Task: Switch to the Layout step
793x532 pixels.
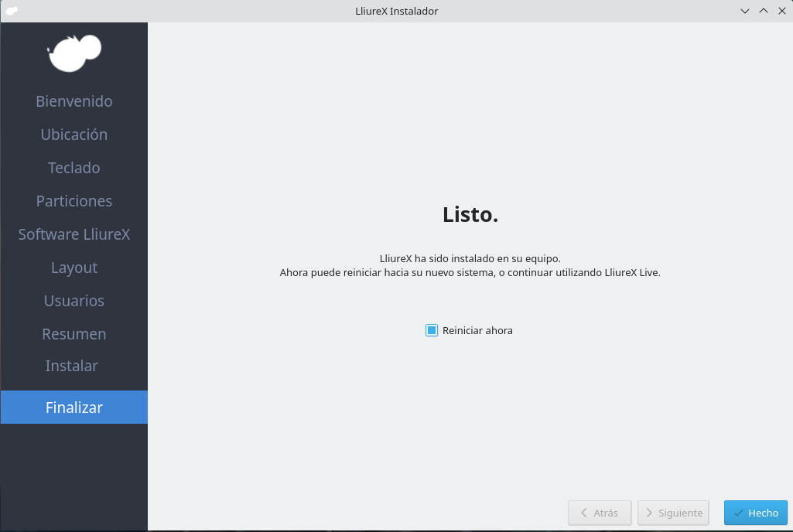Action: (x=74, y=268)
